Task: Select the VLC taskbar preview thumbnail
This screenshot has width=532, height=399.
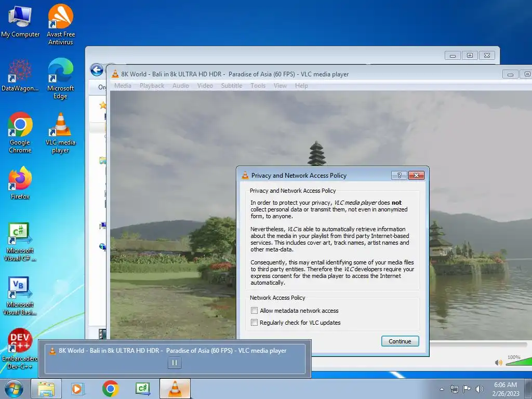Action: (x=175, y=358)
